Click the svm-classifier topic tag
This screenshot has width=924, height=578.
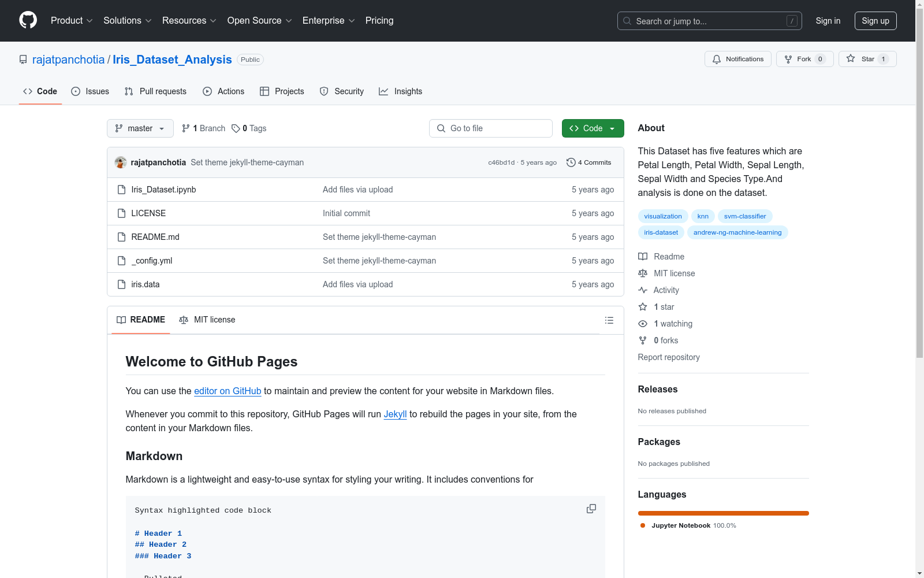pyautogui.click(x=745, y=216)
